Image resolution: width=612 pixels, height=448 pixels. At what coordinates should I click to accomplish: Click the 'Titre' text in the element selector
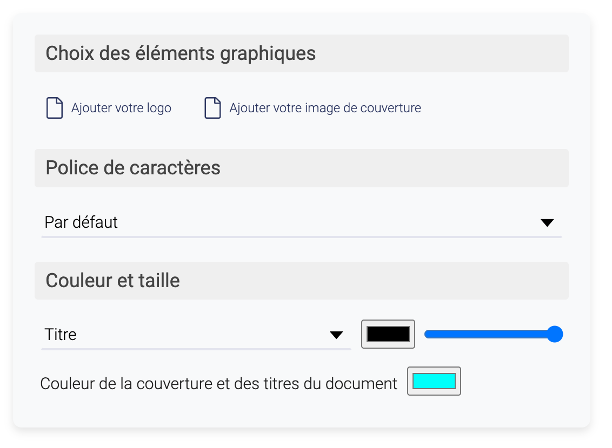pyautogui.click(x=61, y=335)
